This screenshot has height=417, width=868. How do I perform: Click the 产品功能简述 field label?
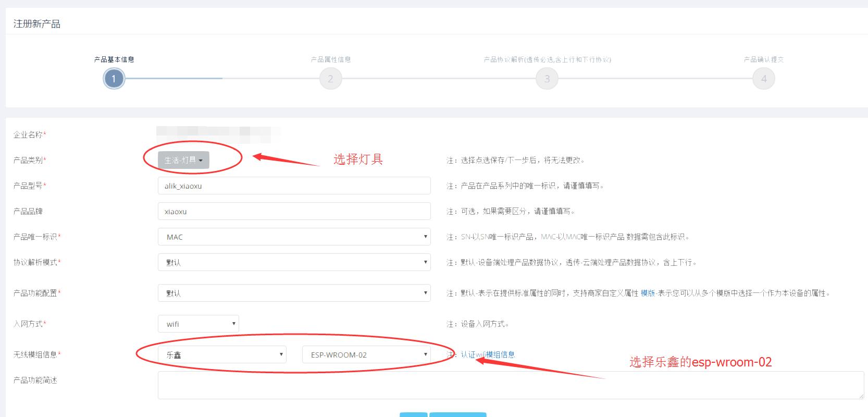35,380
